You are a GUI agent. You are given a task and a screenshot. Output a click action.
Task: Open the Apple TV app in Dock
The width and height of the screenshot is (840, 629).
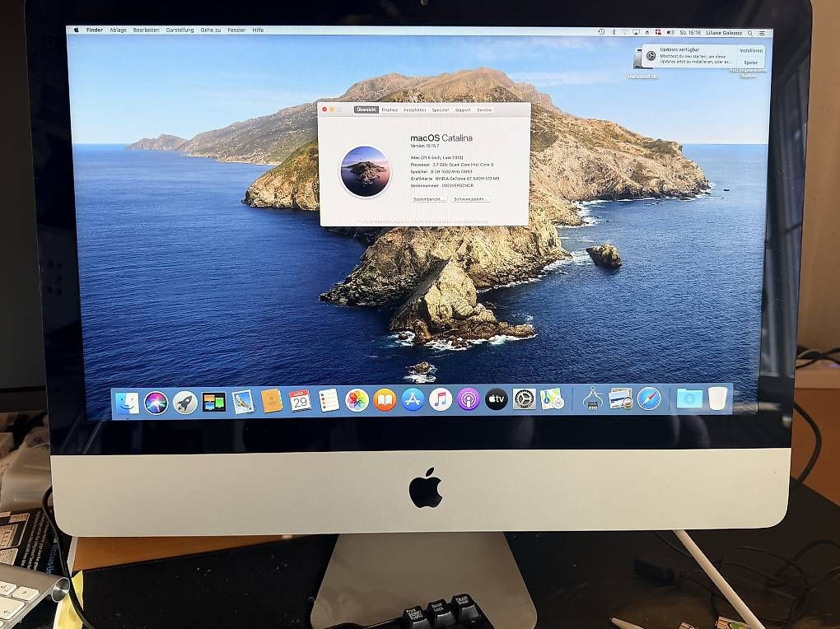496,399
